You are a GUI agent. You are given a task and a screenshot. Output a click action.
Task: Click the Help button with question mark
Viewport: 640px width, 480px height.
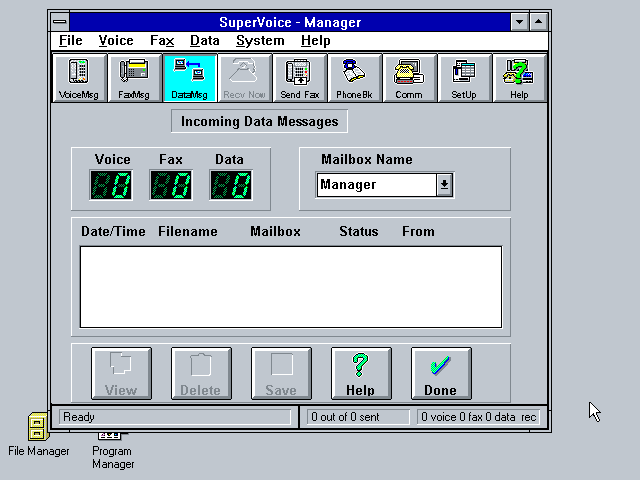tap(361, 373)
